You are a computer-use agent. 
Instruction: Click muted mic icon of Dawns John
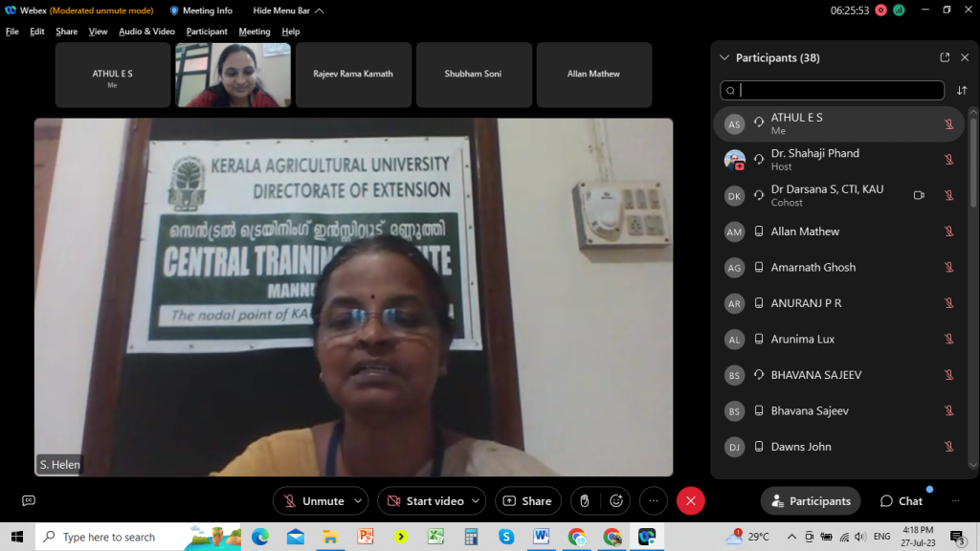tap(948, 447)
